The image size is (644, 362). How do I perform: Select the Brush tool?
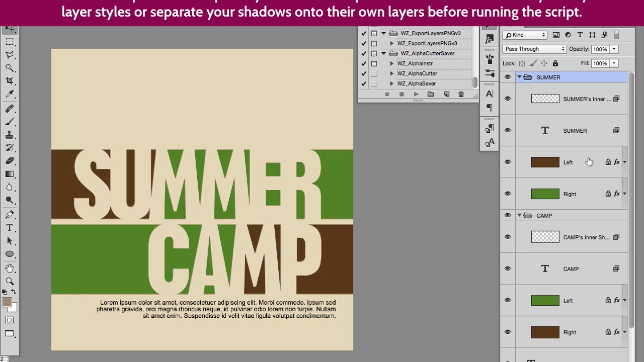(10, 122)
